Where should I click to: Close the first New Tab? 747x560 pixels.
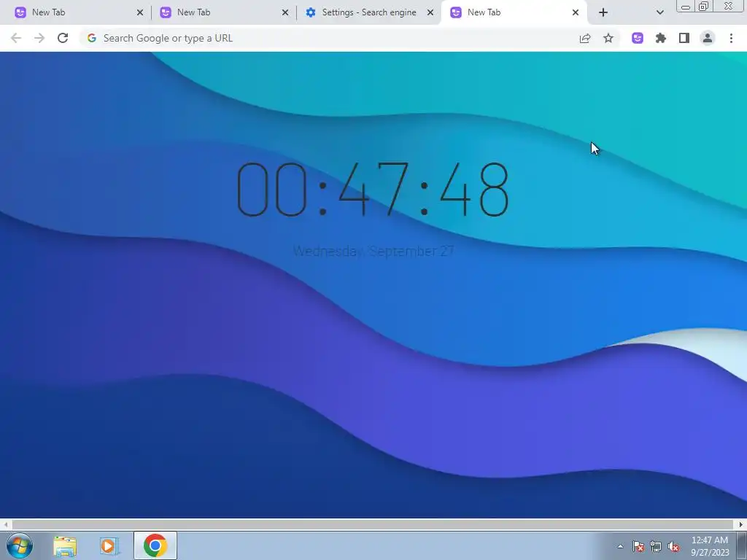point(140,12)
